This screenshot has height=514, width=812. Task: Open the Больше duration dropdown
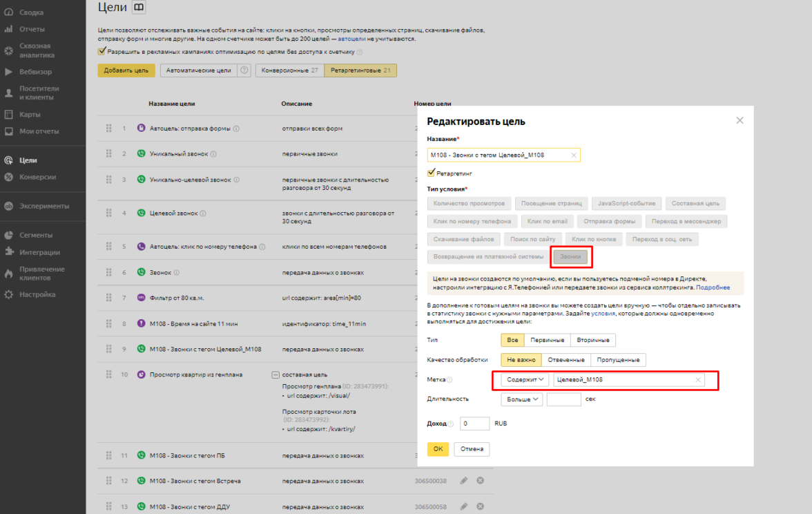point(522,399)
